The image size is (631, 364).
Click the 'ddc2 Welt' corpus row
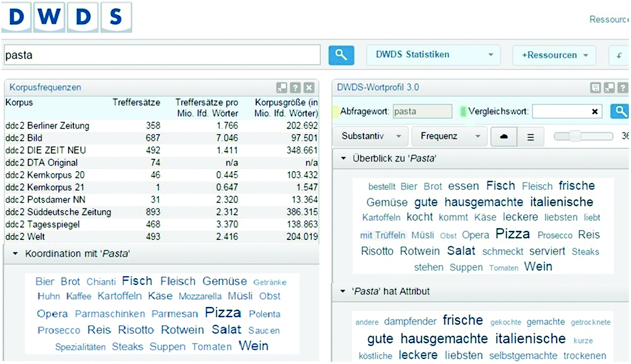[x=161, y=237]
